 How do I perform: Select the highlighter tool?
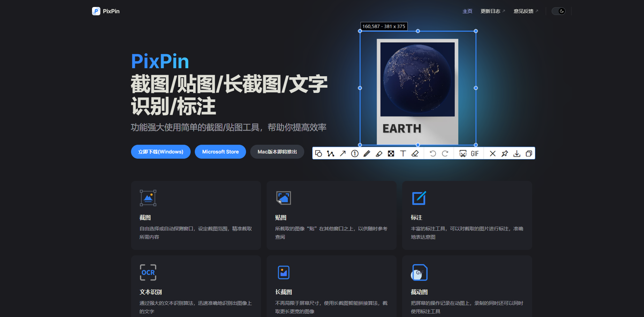[379, 153]
